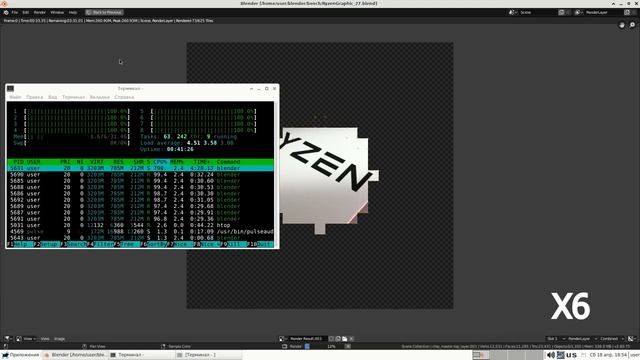Click the Sample Color hint icon in status bar
The image size is (640, 360).
163,346
